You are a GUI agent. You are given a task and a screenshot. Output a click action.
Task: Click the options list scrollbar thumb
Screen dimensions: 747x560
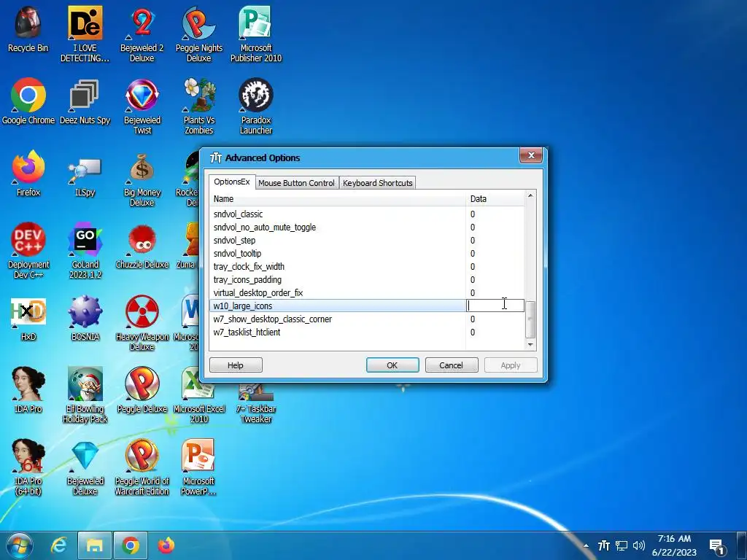[x=530, y=319]
